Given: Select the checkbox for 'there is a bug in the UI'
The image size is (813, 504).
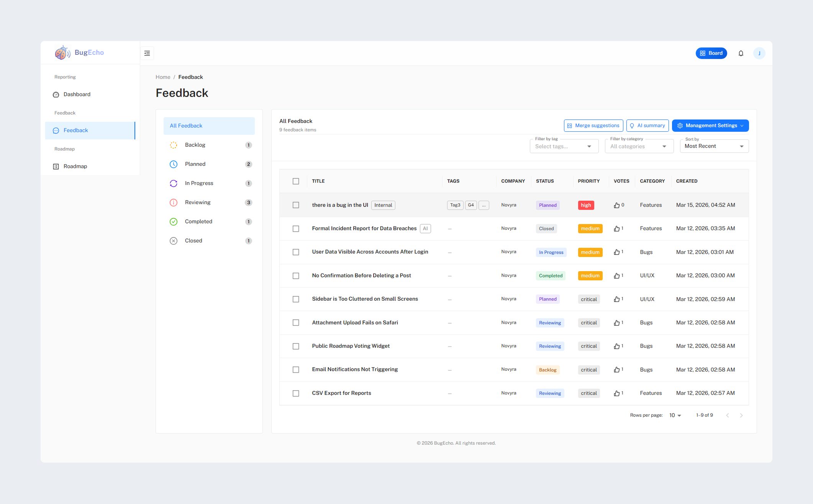Looking at the screenshot, I should [296, 205].
